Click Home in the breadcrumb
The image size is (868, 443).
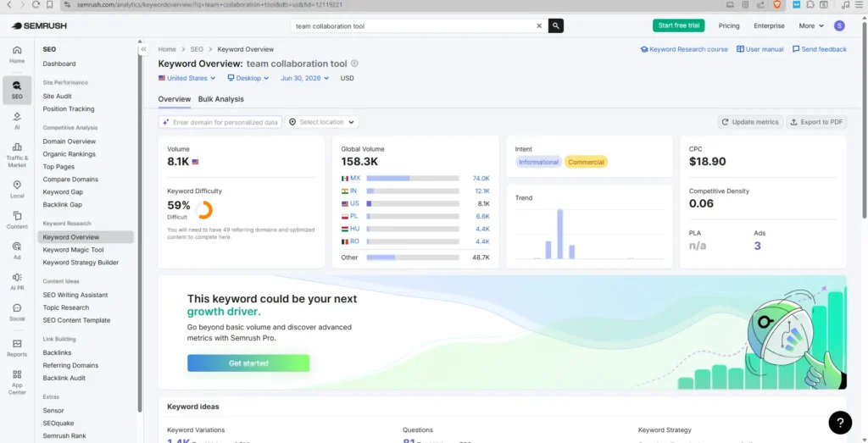click(167, 49)
